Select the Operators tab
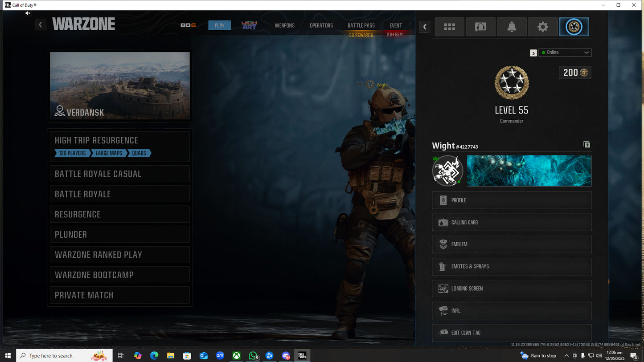This screenshot has height=362, width=644. (321, 25)
